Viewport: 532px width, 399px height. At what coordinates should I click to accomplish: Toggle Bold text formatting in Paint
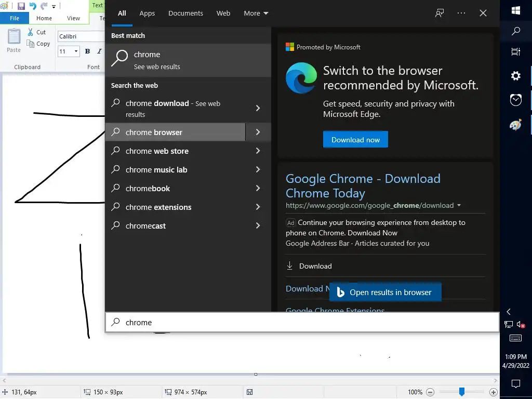[x=87, y=51]
